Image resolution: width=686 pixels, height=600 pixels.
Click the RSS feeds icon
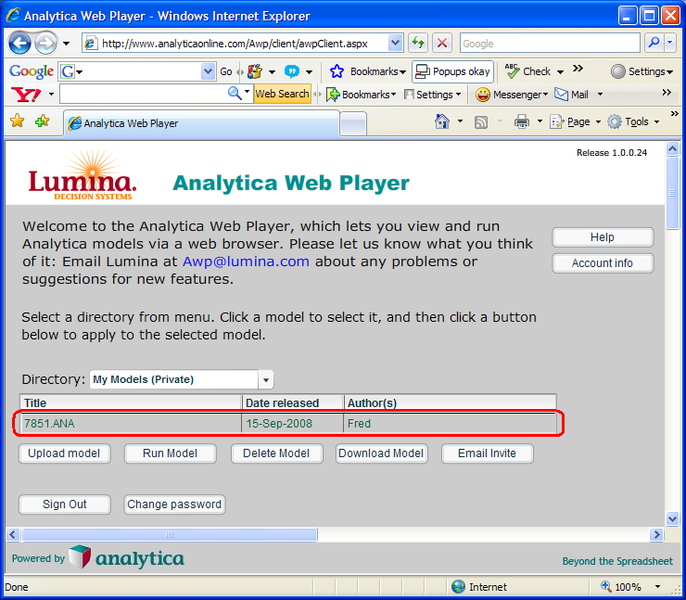click(481, 122)
